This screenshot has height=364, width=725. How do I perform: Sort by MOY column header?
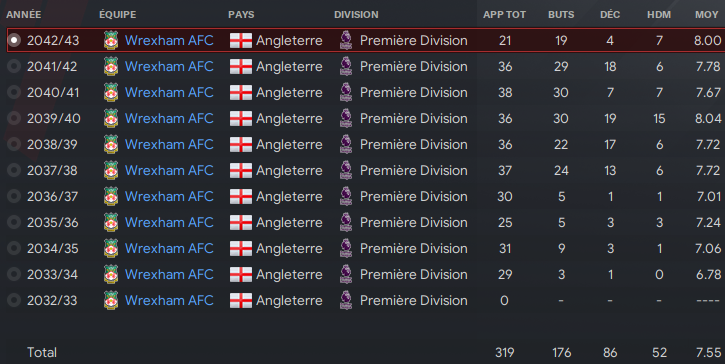point(707,15)
